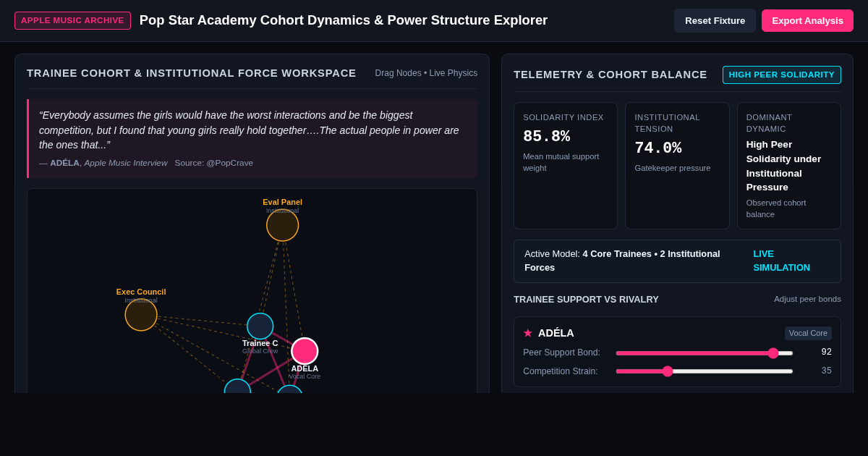The image size is (868, 456).
Task: Select the Exec Council institutional node
Action: click(x=141, y=315)
